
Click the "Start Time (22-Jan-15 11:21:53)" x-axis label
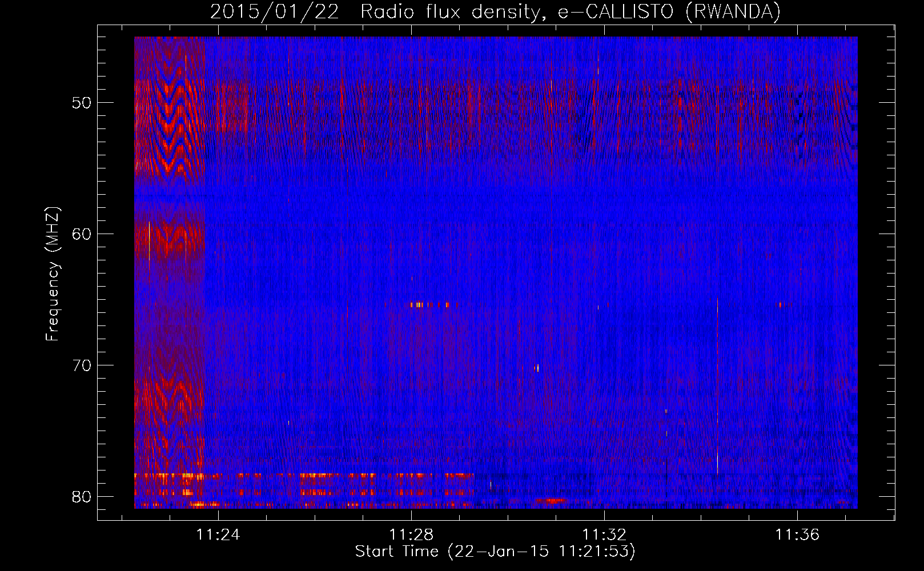pyautogui.click(x=495, y=552)
